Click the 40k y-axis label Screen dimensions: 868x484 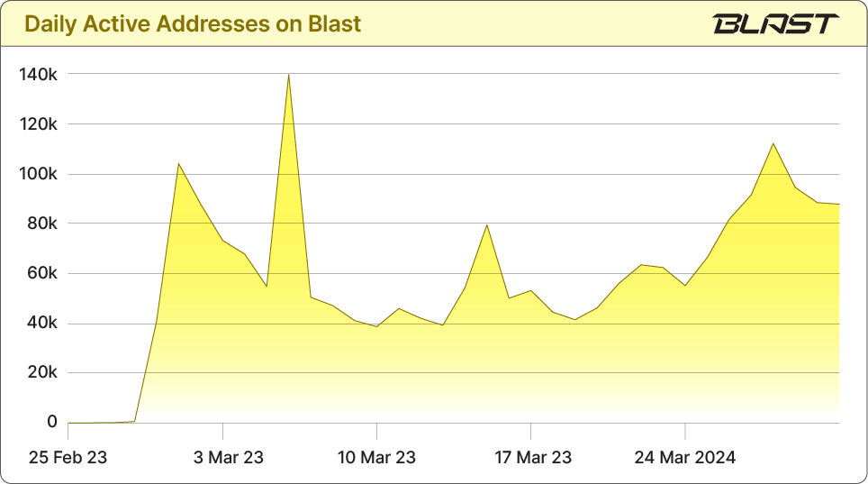(42, 323)
